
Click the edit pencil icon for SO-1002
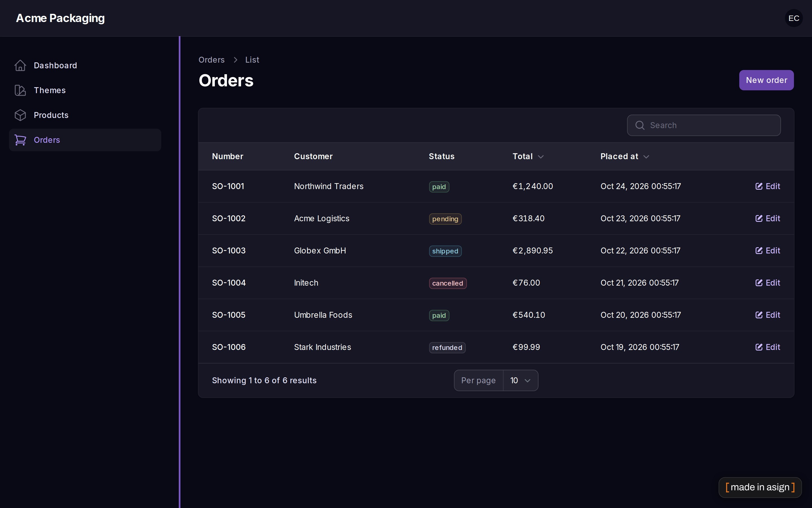pos(759,218)
